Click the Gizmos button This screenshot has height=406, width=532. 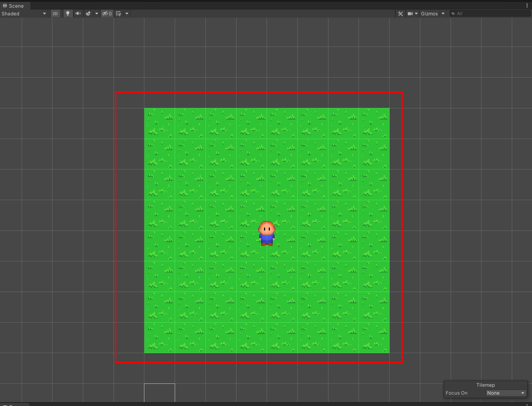(429, 13)
